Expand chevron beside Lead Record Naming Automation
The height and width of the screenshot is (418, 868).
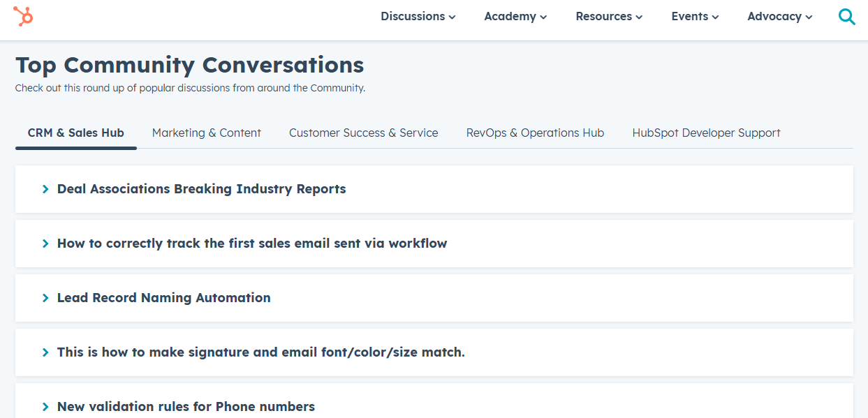(45, 298)
